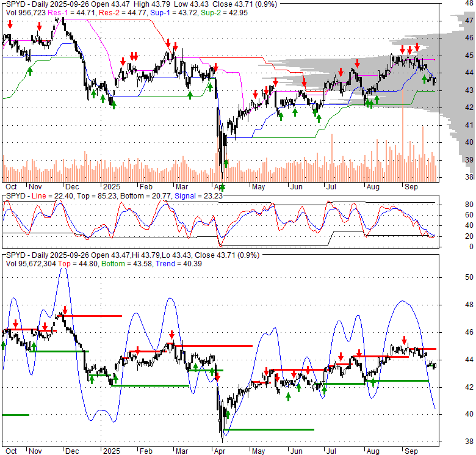This screenshot has height=455, width=476.
Task: Select the Trend = 40.39 label in bottom chart
Action: [179, 264]
